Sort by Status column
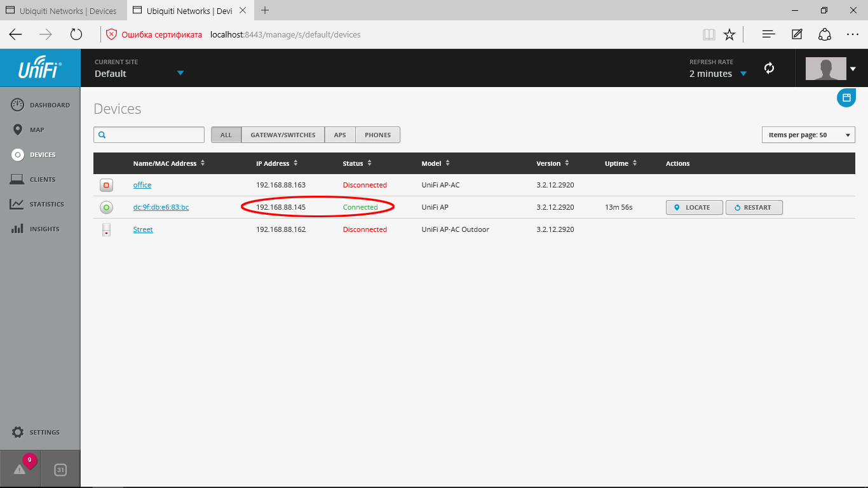 click(357, 163)
